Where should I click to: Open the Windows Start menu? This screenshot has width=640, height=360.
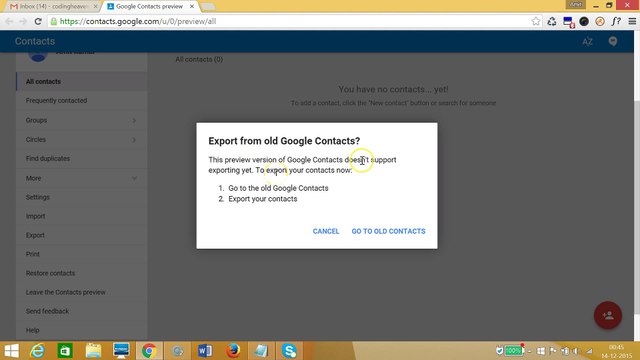click(x=11, y=351)
